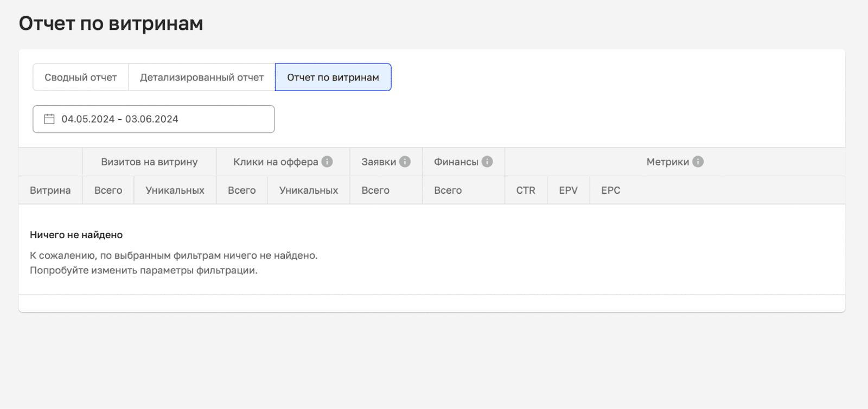Image resolution: width=868 pixels, height=409 pixels.
Task: Click Всего column under Финансы
Action: click(x=448, y=190)
